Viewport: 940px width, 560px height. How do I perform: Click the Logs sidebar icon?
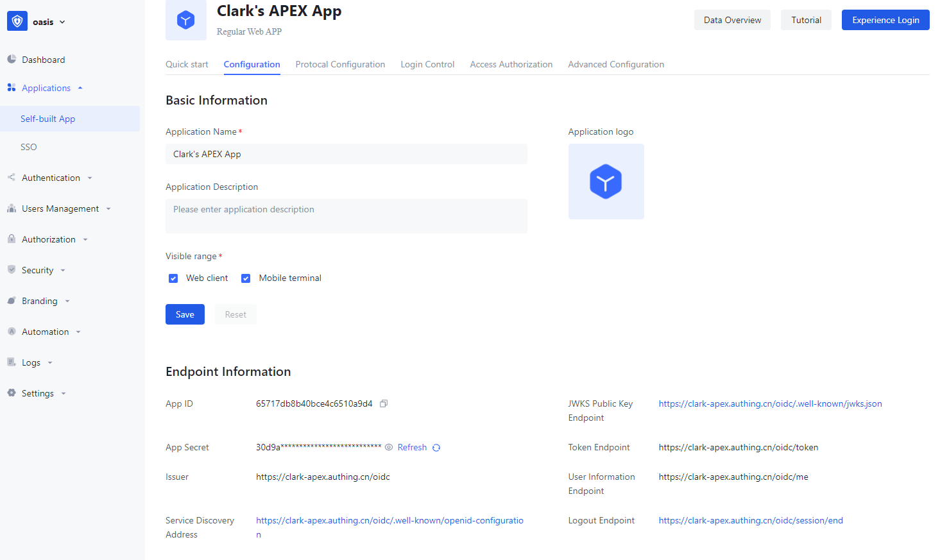coord(12,362)
